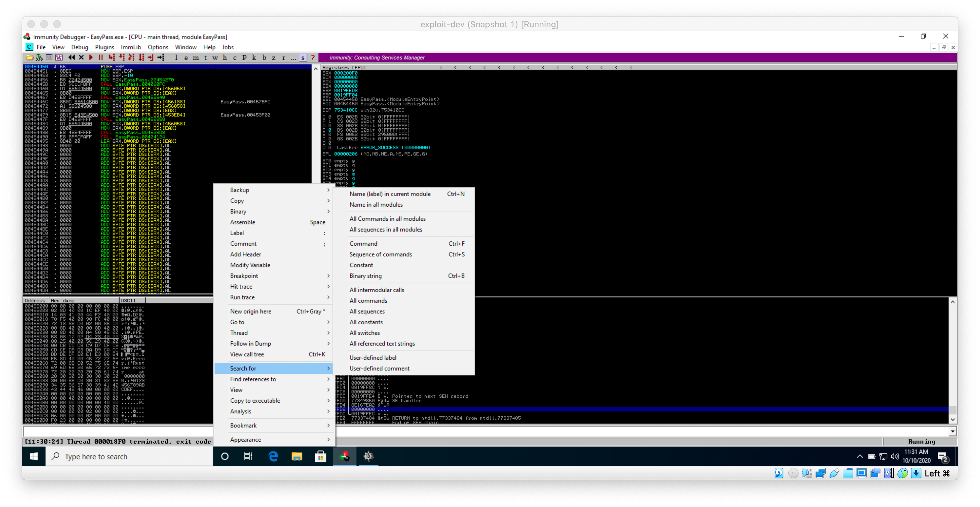Open Windows list with 'w' toolbar button
980x507 pixels.
[215, 58]
